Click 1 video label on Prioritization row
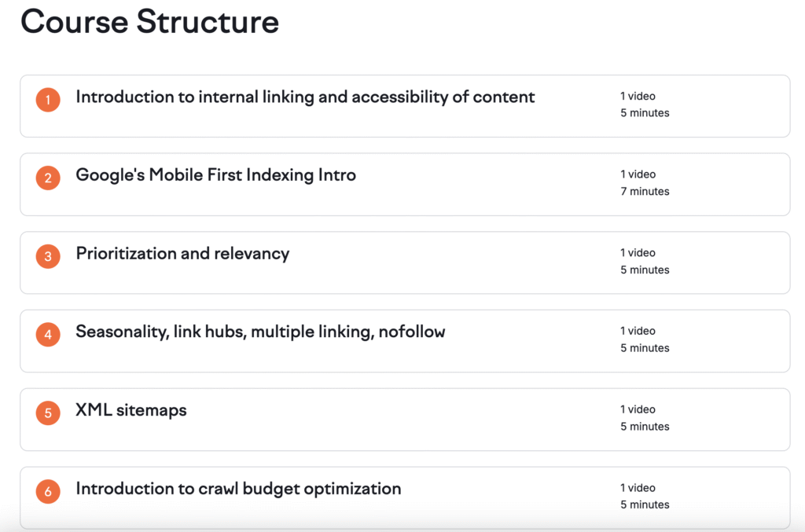Screen dimensions: 805x532 pyautogui.click(x=638, y=252)
